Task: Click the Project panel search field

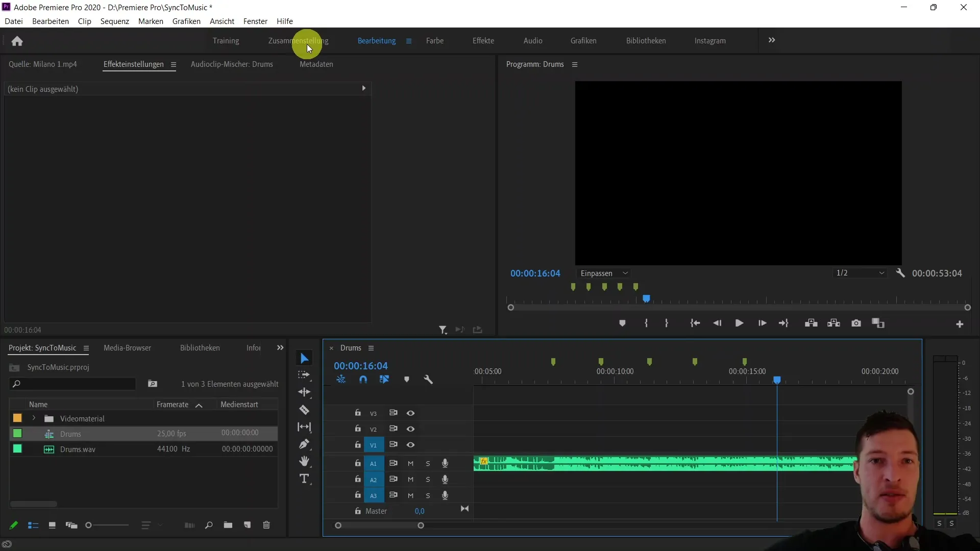Action: pos(72,384)
